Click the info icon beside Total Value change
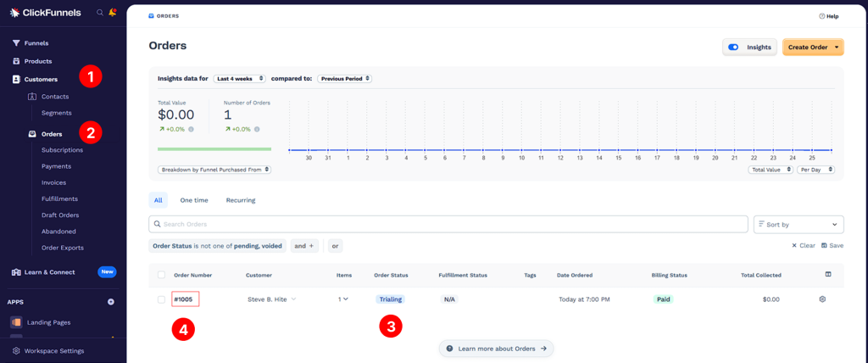The height and width of the screenshot is (363, 868). point(191,129)
